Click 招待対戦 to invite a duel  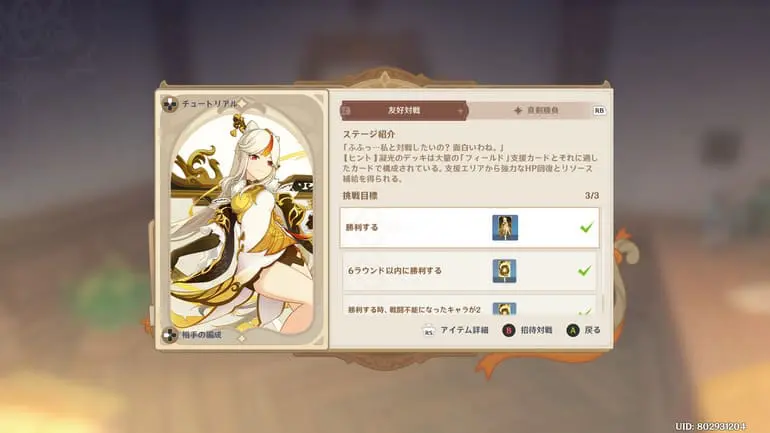pos(536,330)
